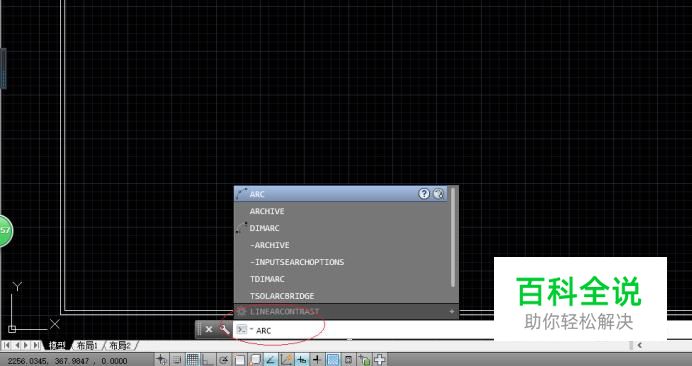The height and width of the screenshot is (366, 692).
Task: Close the command line window
Action: pos(209,330)
